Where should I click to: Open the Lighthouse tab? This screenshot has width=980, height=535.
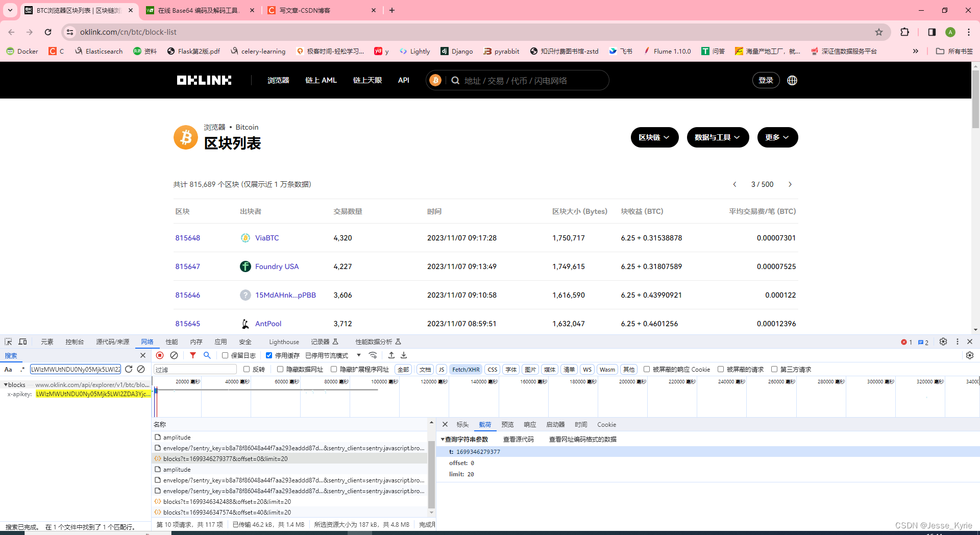point(284,342)
